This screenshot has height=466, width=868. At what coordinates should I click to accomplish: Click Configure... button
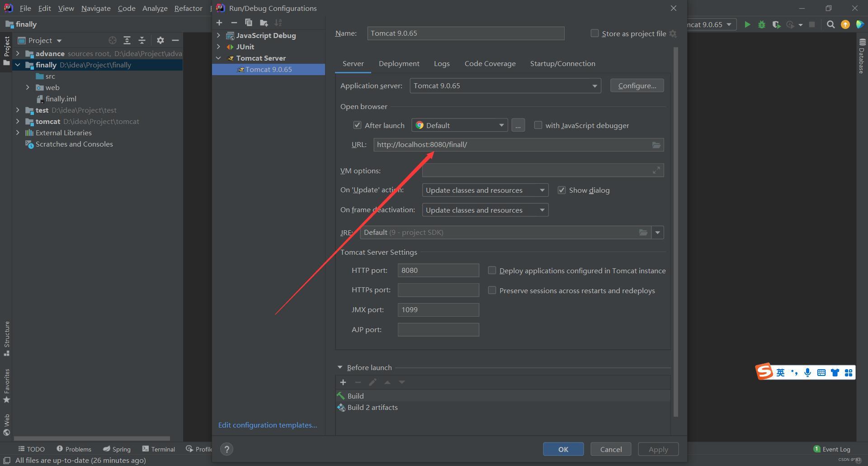pyautogui.click(x=637, y=86)
